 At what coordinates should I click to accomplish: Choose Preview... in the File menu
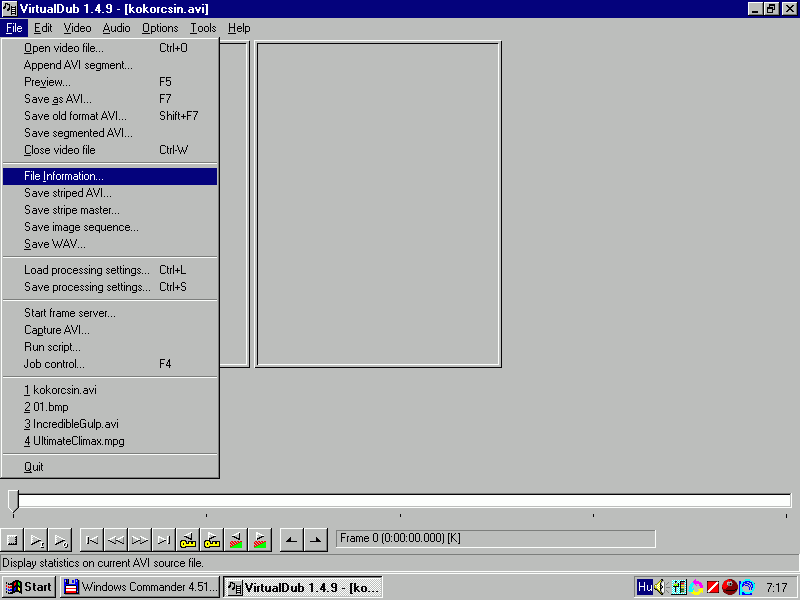pos(110,82)
